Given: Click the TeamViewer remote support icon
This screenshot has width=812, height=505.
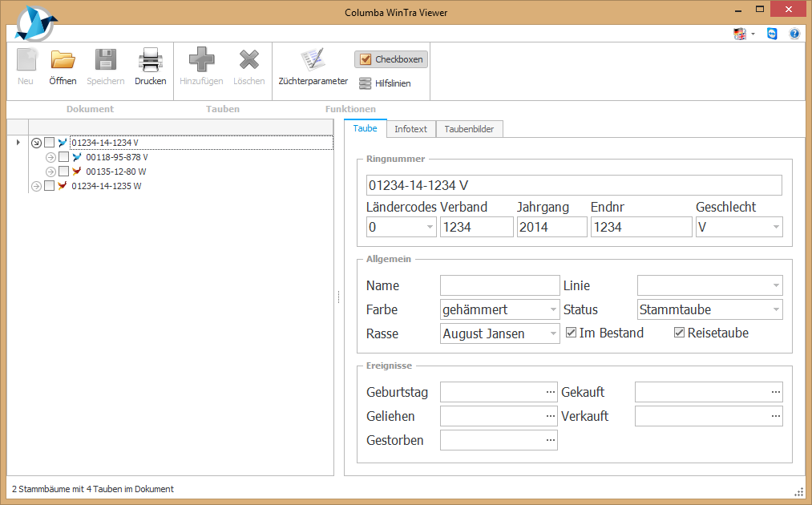Looking at the screenshot, I should coord(772,34).
